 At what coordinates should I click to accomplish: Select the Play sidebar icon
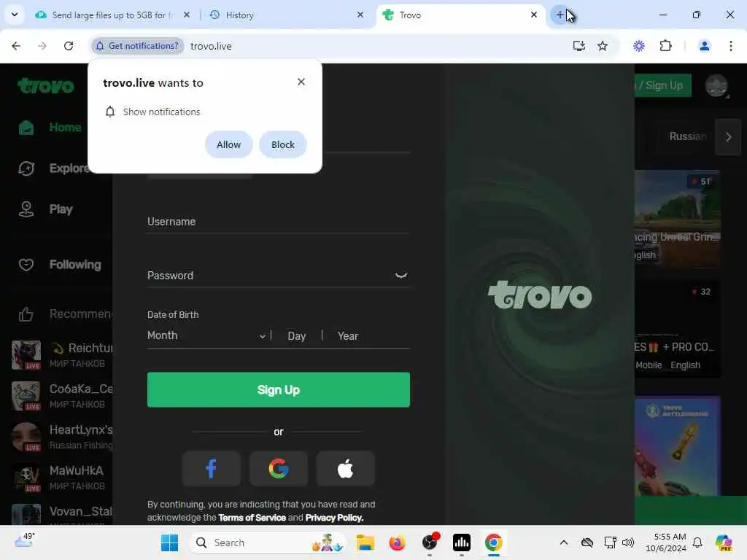(x=26, y=209)
